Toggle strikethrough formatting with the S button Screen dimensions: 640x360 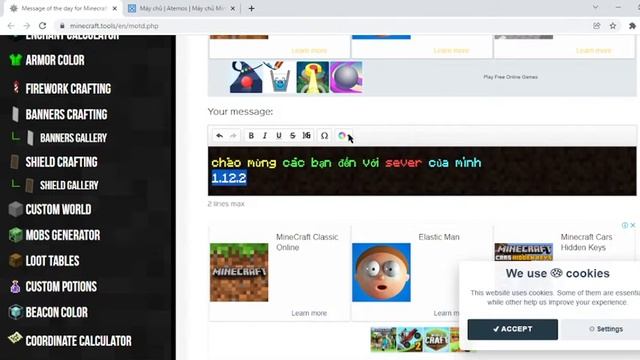(293, 136)
